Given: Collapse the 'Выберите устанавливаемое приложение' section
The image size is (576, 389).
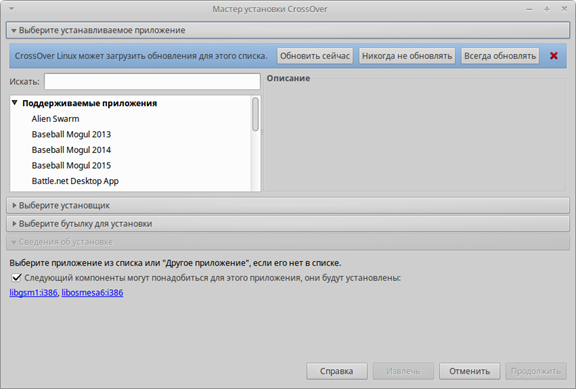Looking at the screenshot, I should pos(288,30).
